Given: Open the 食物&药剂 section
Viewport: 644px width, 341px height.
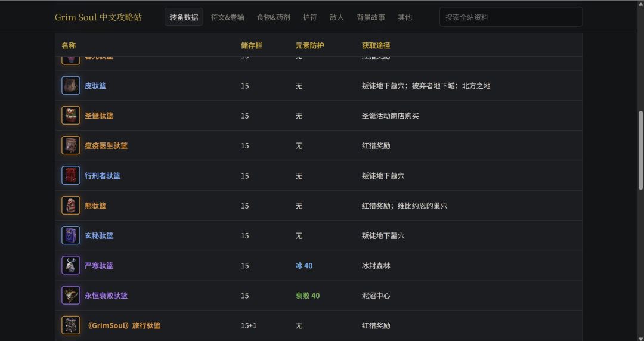Looking at the screenshot, I should tap(273, 17).
